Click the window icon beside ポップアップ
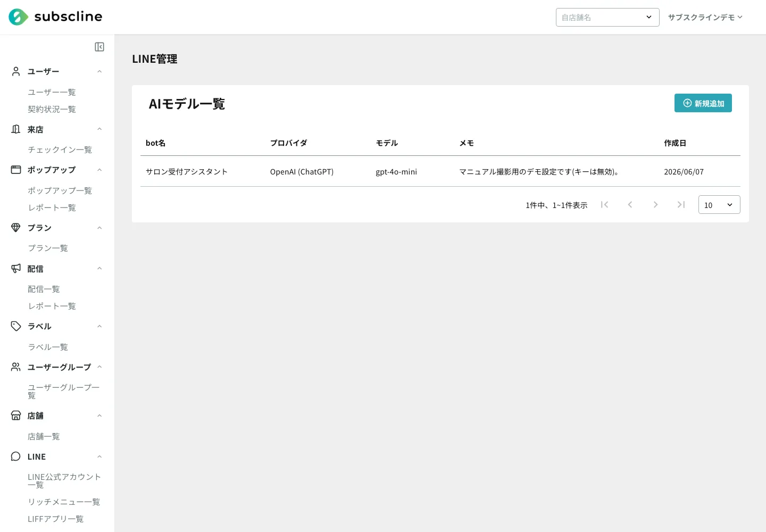The height and width of the screenshot is (532, 766). pos(16,170)
